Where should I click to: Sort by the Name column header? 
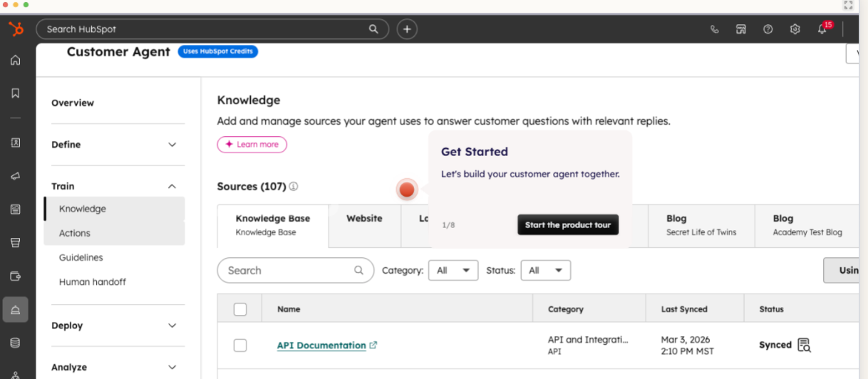pyautogui.click(x=289, y=309)
